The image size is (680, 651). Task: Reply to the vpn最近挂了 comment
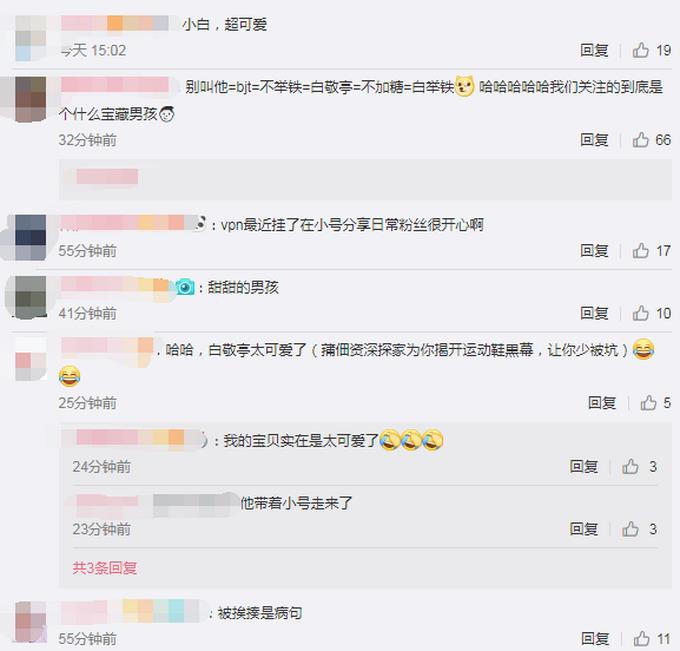coord(594,251)
